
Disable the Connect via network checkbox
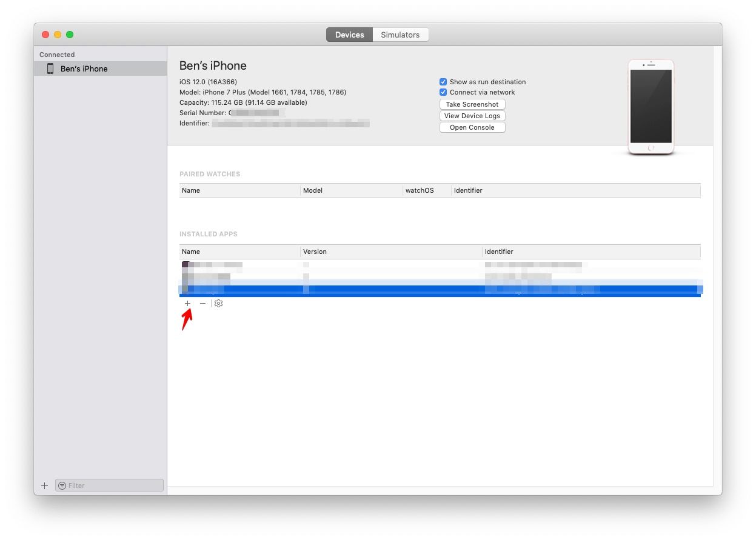coord(443,92)
